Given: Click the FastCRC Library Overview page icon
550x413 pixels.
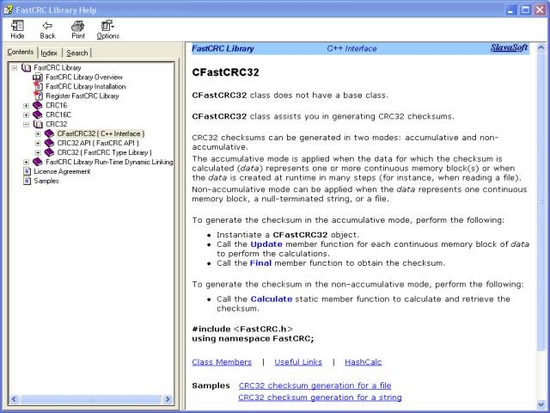Looking at the screenshot, I should 38,77.
